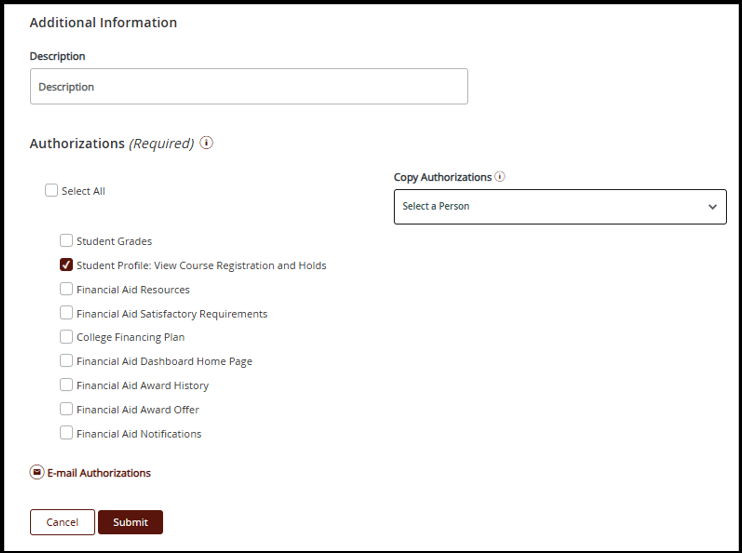Enable the Financial Aid Notifications checkbox

pyautogui.click(x=66, y=433)
